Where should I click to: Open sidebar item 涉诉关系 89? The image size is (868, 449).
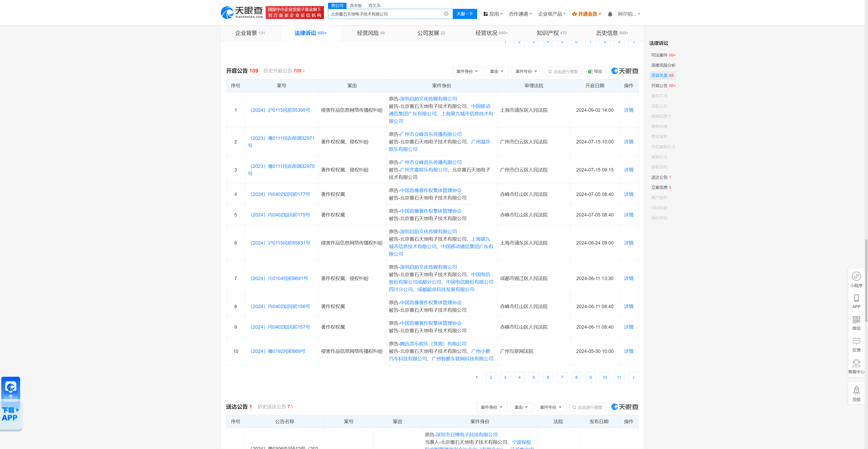pos(662,76)
